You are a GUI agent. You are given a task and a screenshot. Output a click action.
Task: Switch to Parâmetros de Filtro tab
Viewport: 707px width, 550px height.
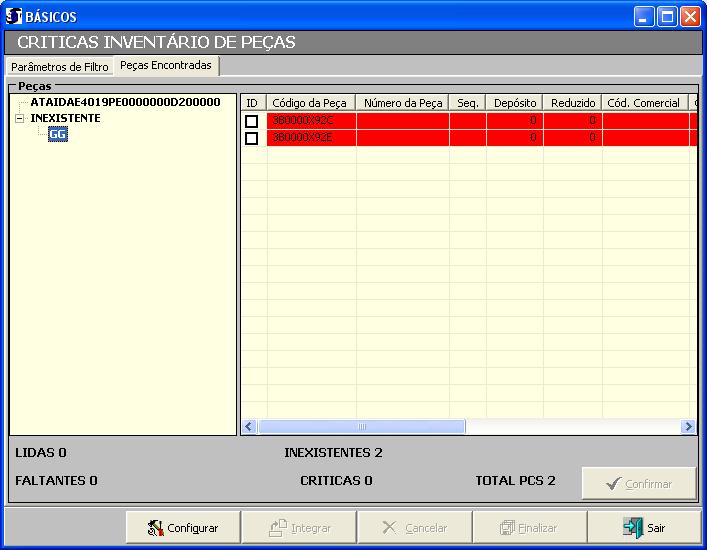point(59,67)
